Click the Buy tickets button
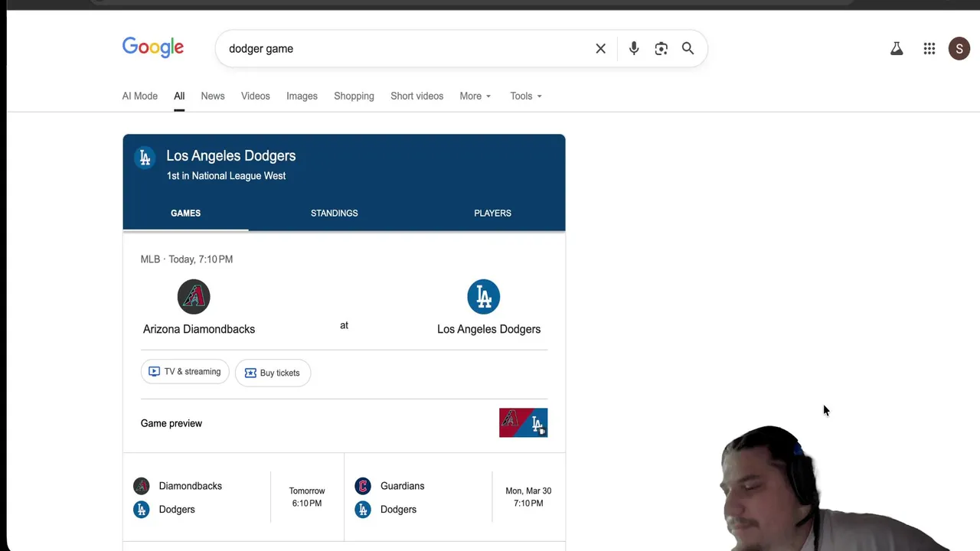Image resolution: width=980 pixels, height=551 pixels. (x=273, y=373)
